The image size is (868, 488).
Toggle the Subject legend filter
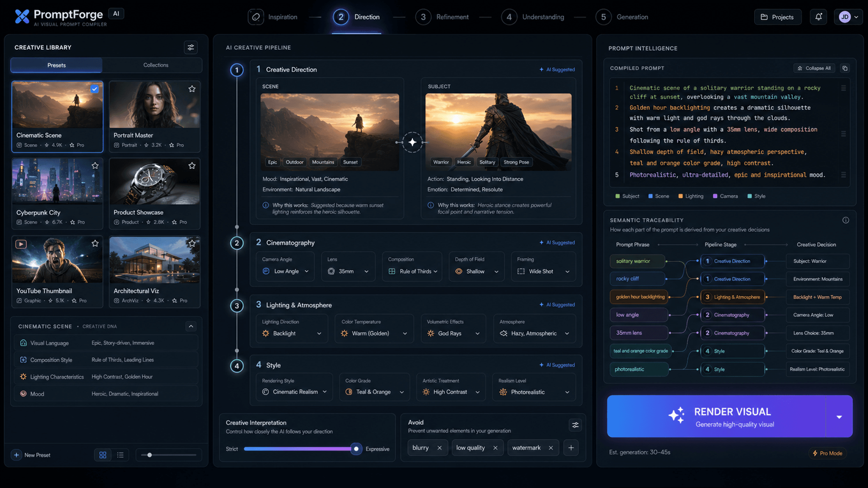[627, 196]
